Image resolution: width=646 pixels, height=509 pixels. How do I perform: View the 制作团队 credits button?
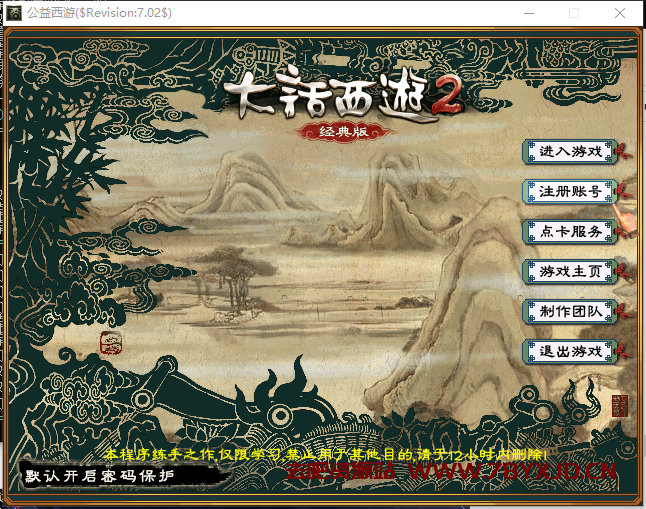pos(571,312)
